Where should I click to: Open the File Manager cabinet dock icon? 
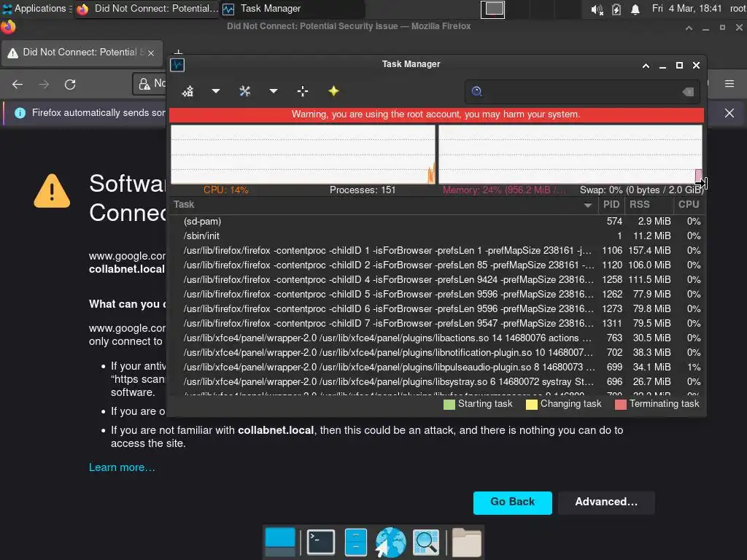coord(355,542)
